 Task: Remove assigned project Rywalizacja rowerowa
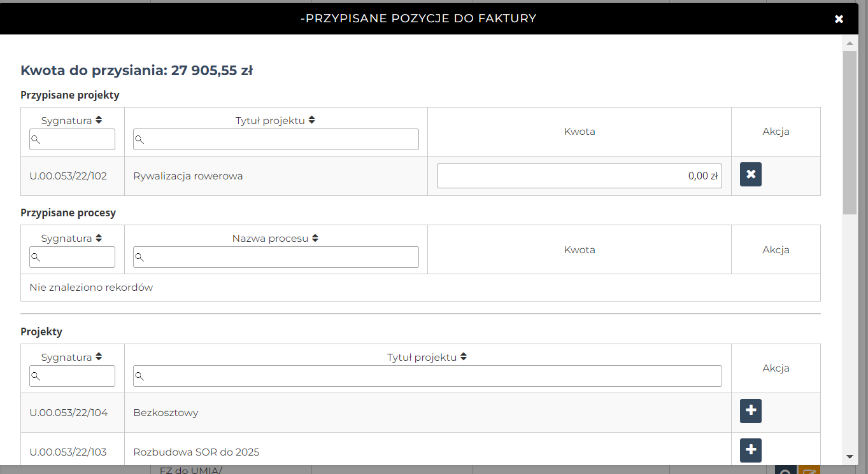[x=750, y=174]
